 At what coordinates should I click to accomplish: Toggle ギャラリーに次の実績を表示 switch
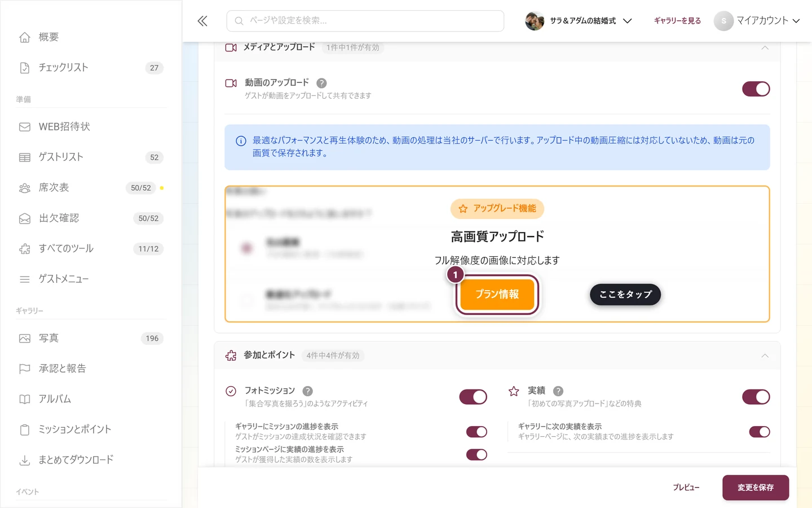tap(760, 432)
